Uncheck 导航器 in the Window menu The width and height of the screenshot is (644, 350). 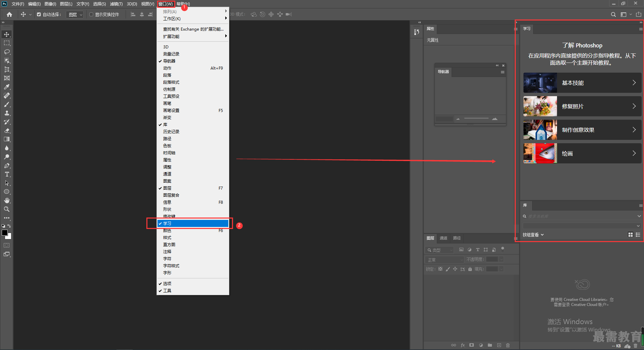click(x=193, y=61)
